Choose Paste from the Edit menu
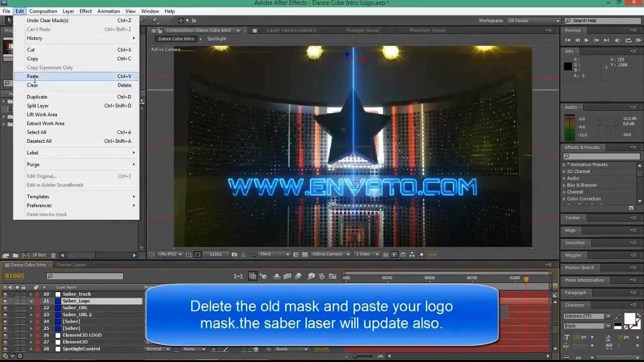Screen dimensions: 644x362 (x=75, y=76)
